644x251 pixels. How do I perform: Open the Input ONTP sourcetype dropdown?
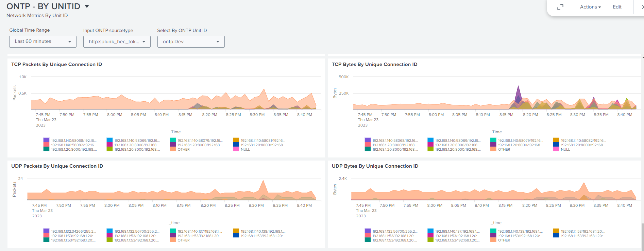[117, 41]
